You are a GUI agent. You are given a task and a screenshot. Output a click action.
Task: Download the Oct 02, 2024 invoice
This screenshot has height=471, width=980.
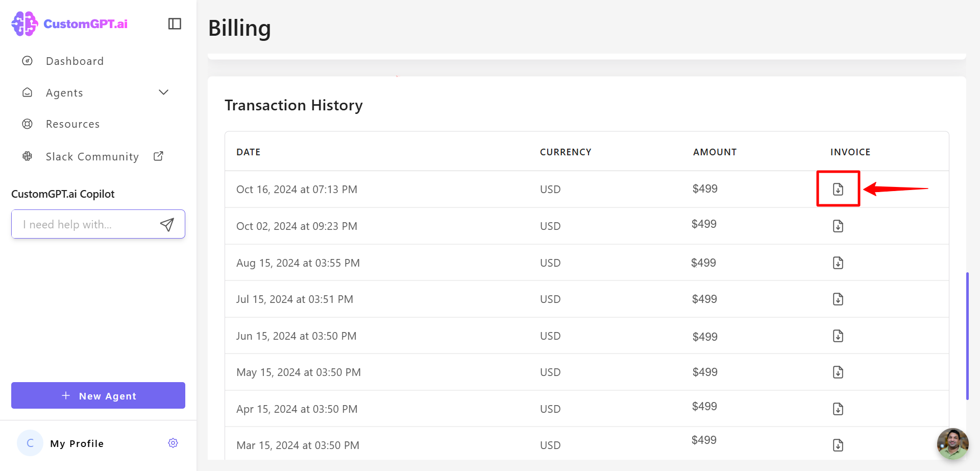pos(838,226)
